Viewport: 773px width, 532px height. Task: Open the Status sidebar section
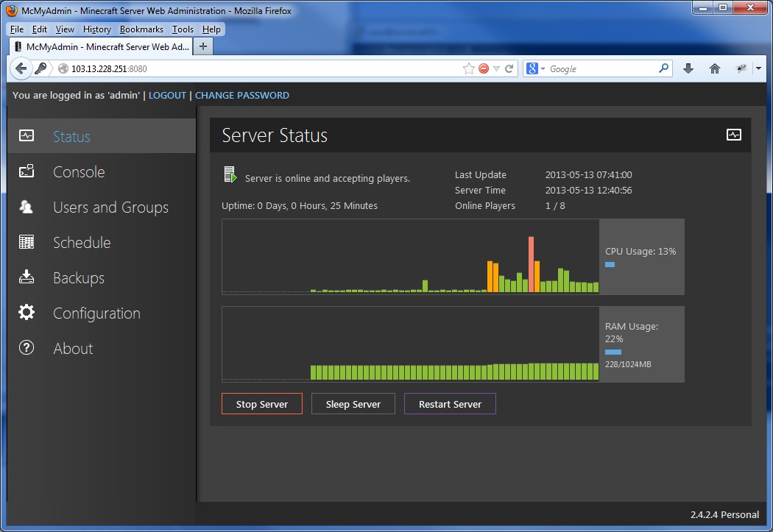[x=102, y=136]
